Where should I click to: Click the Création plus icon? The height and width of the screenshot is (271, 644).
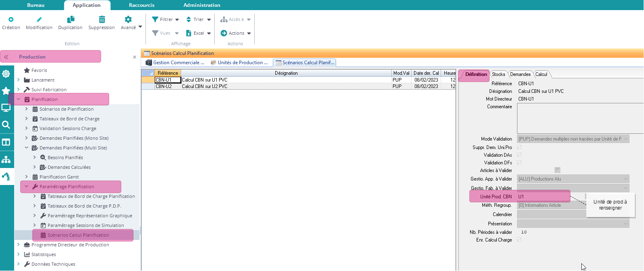(x=11, y=19)
